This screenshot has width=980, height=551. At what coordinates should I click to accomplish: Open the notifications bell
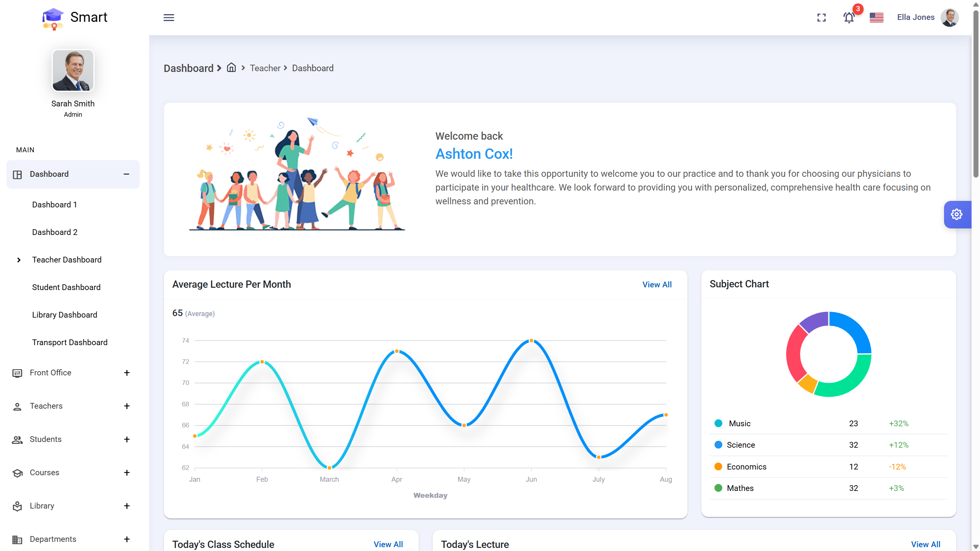pyautogui.click(x=849, y=18)
